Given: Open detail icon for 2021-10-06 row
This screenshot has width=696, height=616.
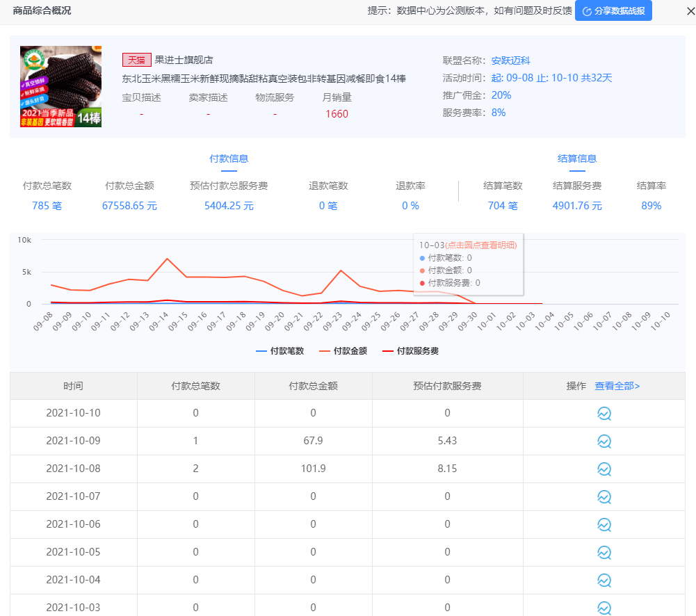Looking at the screenshot, I should pyautogui.click(x=604, y=525).
